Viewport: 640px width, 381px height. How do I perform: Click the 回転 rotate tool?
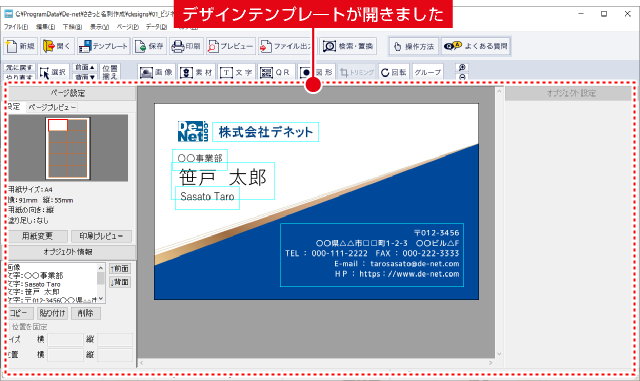point(394,72)
